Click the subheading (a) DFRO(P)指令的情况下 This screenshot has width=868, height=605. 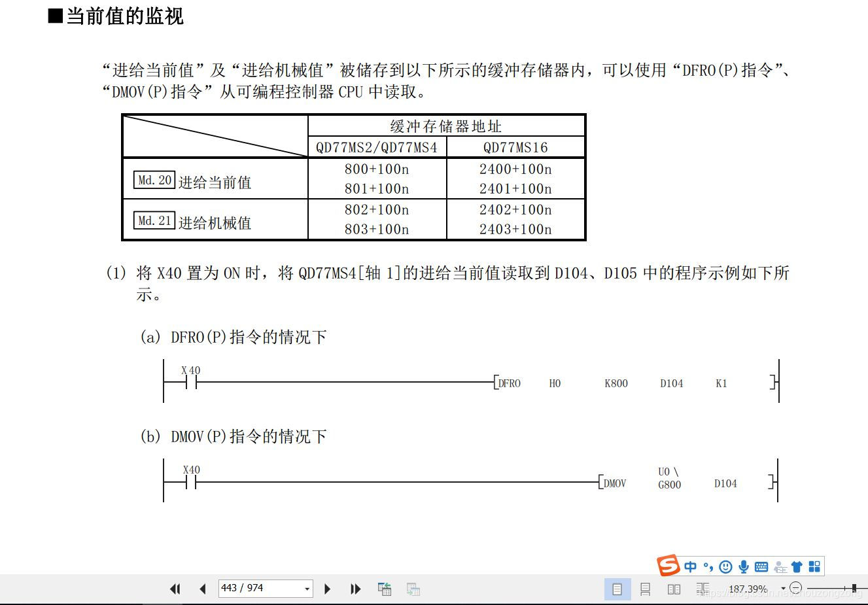click(233, 337)
